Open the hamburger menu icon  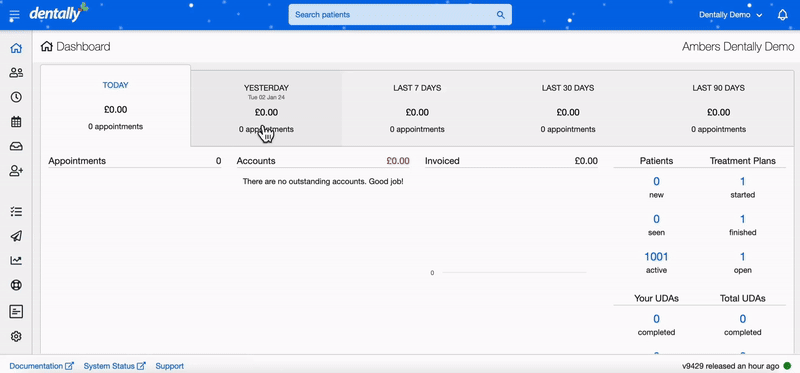[15, 15]
